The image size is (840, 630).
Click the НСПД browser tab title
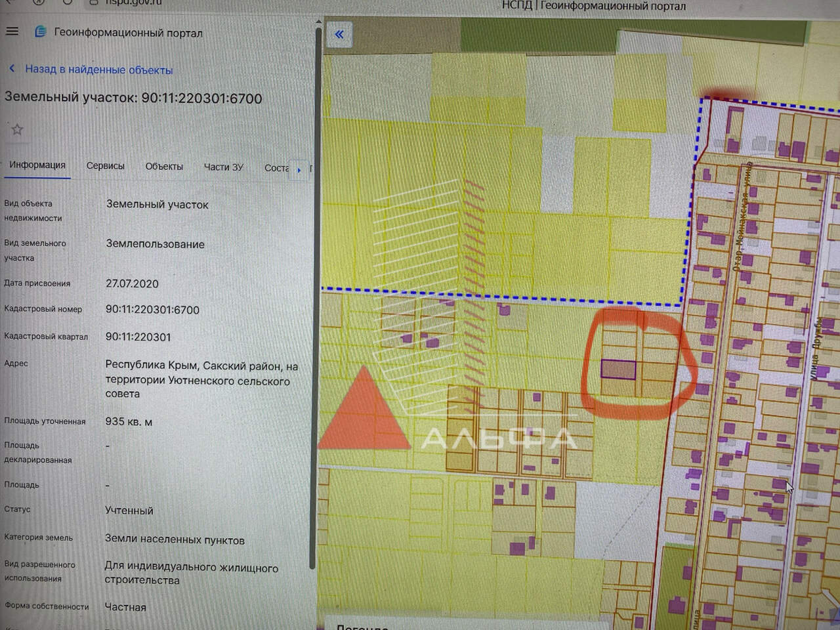point(593,7)
